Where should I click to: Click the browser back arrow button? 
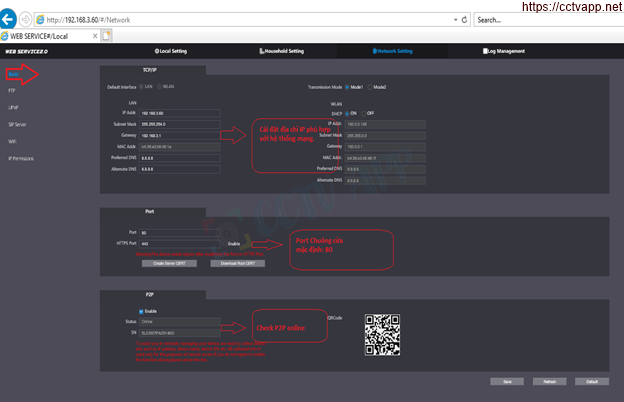pyautogui.click(x=9, y=18)
